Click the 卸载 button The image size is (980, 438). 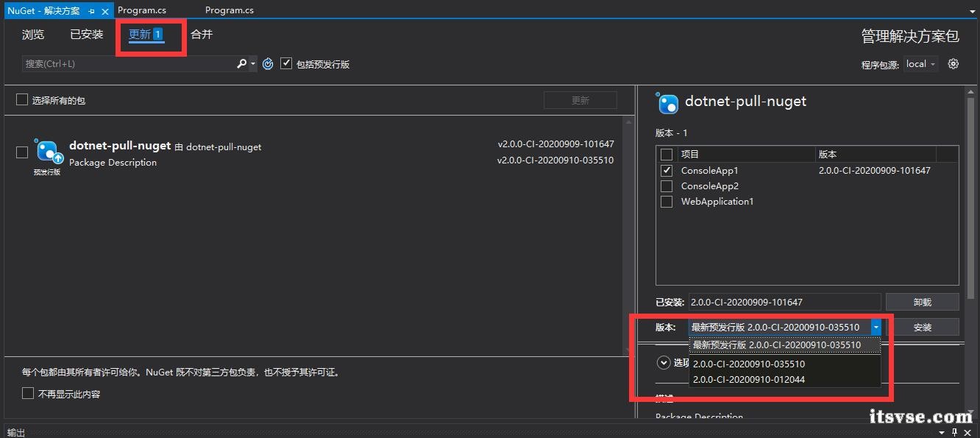click(923, 302)
